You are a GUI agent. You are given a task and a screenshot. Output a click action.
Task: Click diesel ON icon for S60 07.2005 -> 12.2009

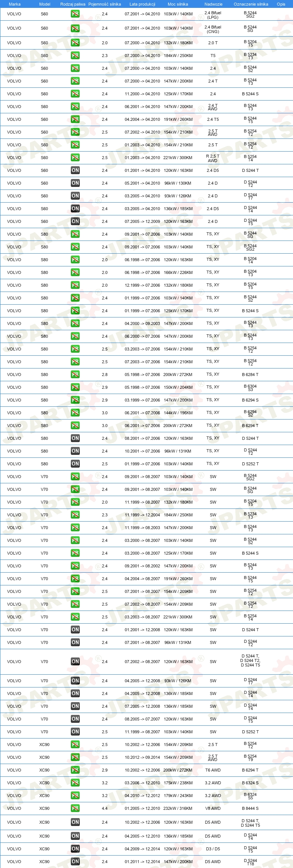point(75,221)
